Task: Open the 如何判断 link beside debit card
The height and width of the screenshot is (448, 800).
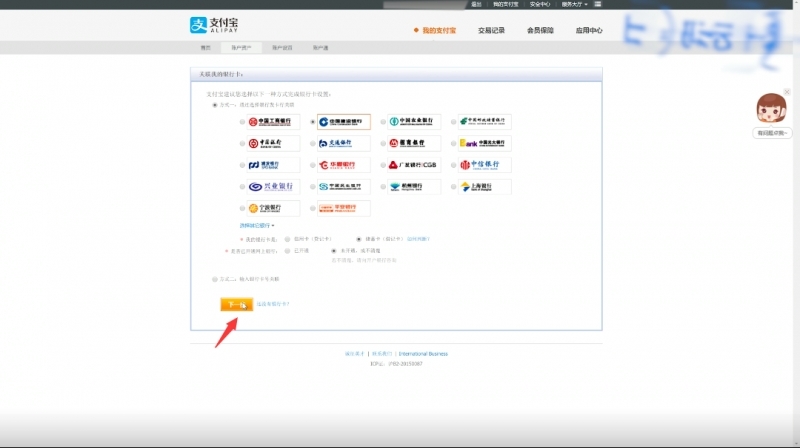Action: click(x=418, y=239)
